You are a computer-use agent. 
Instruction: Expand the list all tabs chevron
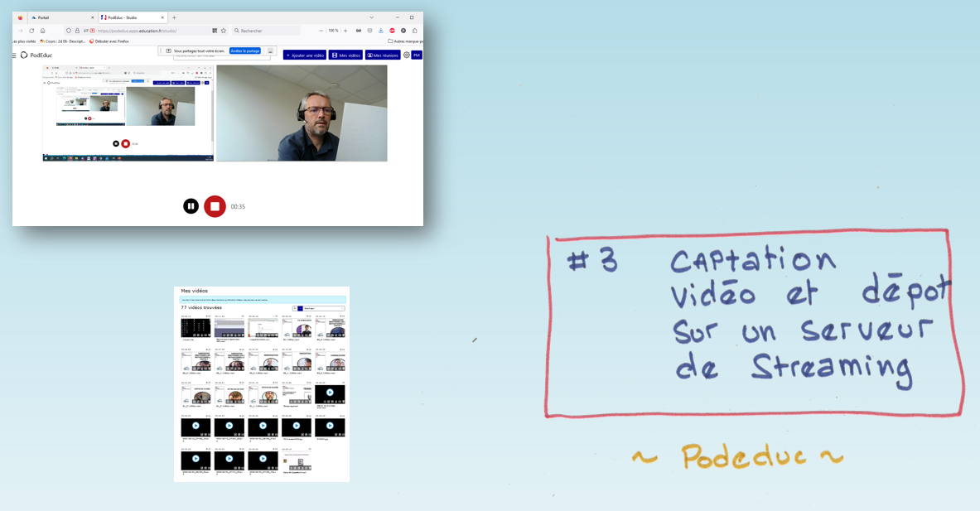tap(371, 17)
